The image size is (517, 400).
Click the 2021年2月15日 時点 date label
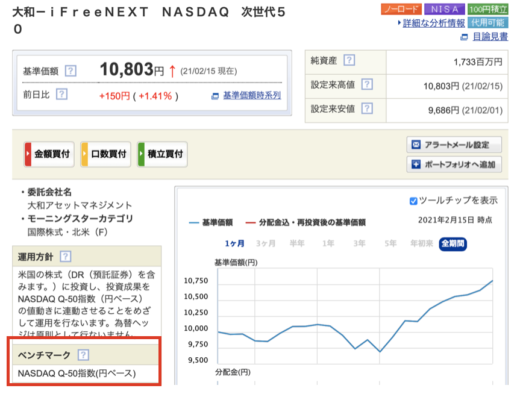455,220
